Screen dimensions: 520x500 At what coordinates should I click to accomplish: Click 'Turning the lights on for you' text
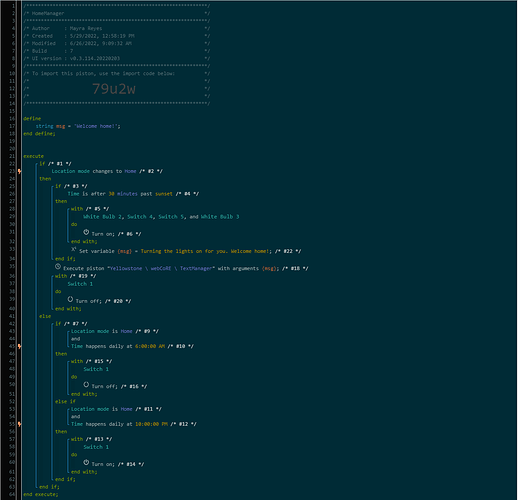click(x=183, y=251)
